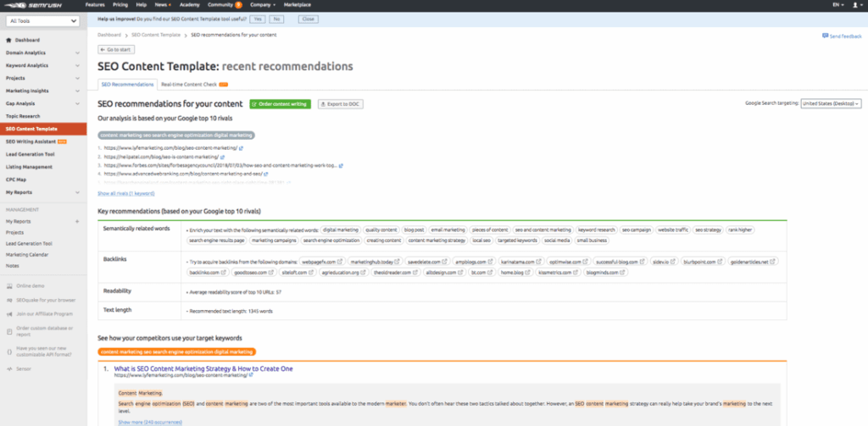Click the Online demo icon
This screenshot has height=426, width=868.
click(x=9, y=286)
